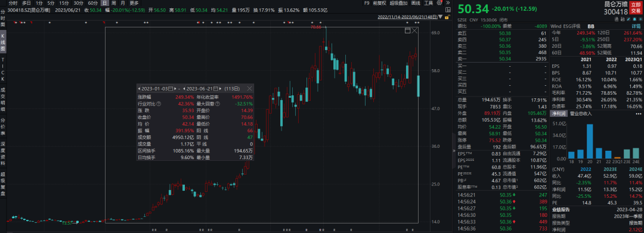Open chart settings gear icon
644x233 pixels.
(439, 3)
